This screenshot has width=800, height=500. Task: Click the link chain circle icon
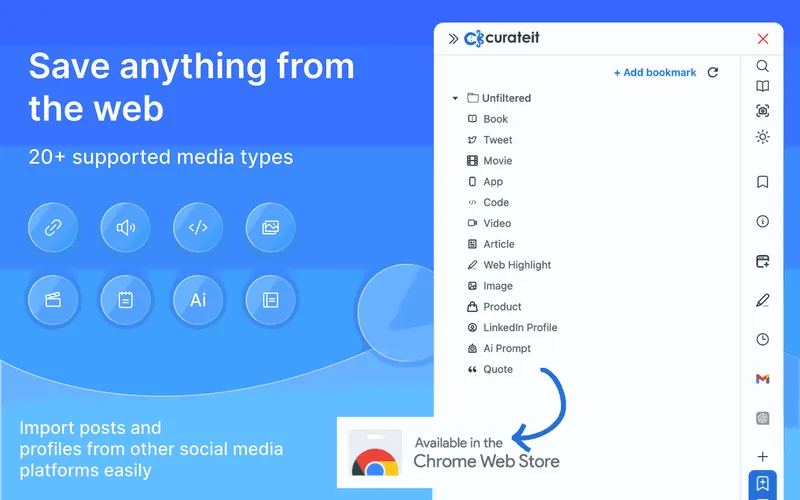(x=53, y=228)
